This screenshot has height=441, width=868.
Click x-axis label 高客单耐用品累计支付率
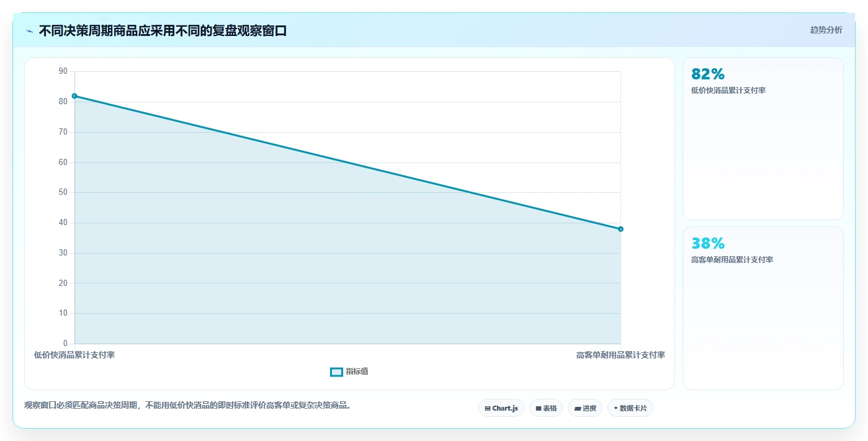point(620,355)
